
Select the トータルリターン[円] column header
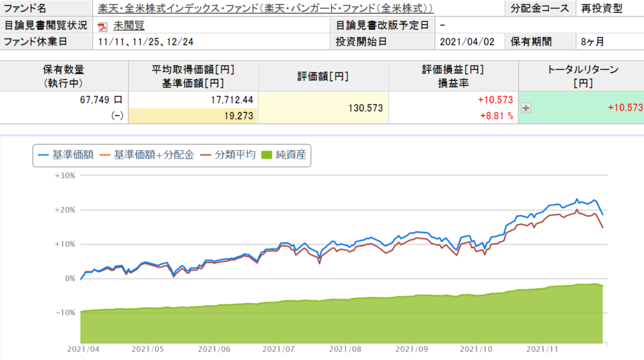[x=582, y=76]
